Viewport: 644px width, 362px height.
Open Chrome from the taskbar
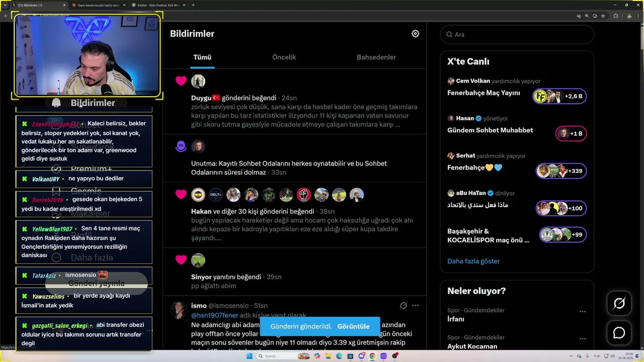[x=372, y=356]
